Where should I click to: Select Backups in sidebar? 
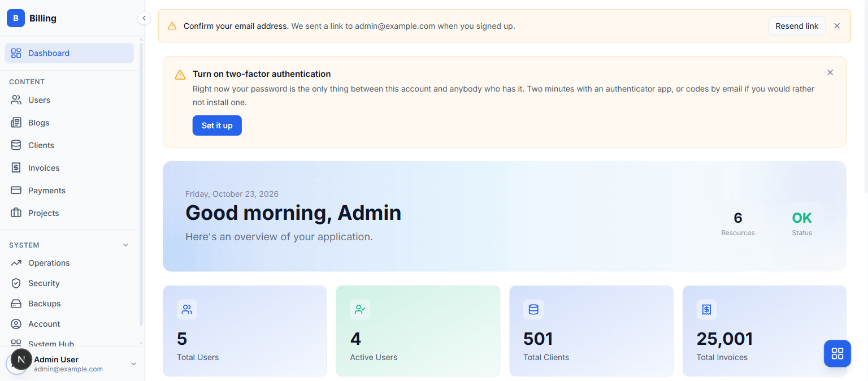69,304
